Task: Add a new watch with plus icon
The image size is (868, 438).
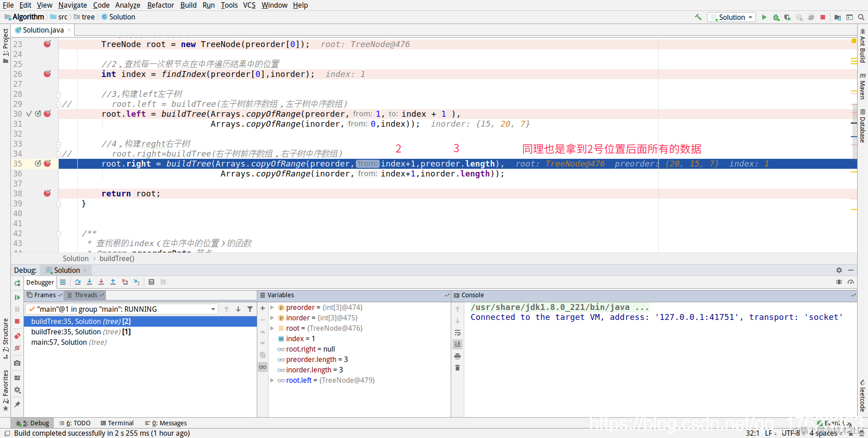Action: point(263,308)
